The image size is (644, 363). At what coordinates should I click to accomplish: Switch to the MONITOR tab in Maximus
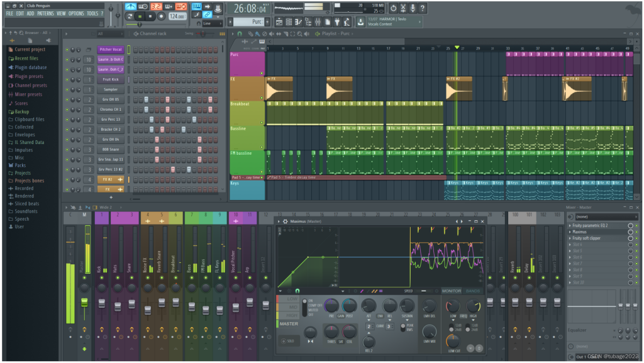452,291
